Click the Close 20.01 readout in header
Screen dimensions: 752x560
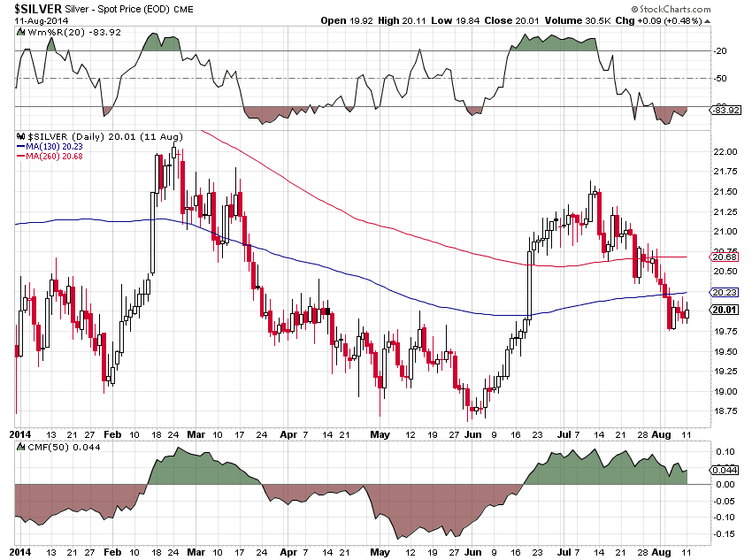point(511,20)
